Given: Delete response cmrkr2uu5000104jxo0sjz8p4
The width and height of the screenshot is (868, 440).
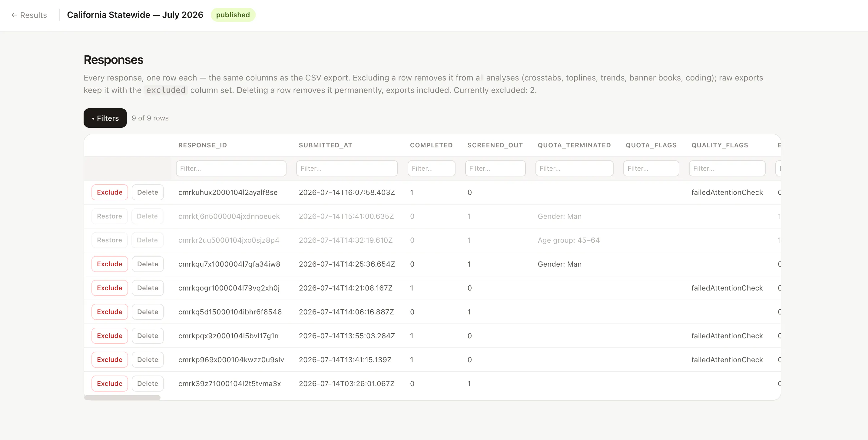Looking at the screenshot, I should 147,240.
